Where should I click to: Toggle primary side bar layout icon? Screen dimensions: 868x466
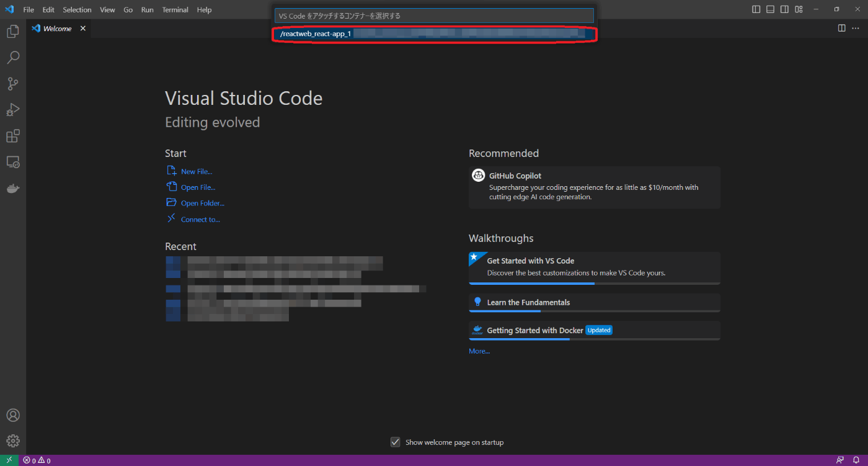coord(756,9)
